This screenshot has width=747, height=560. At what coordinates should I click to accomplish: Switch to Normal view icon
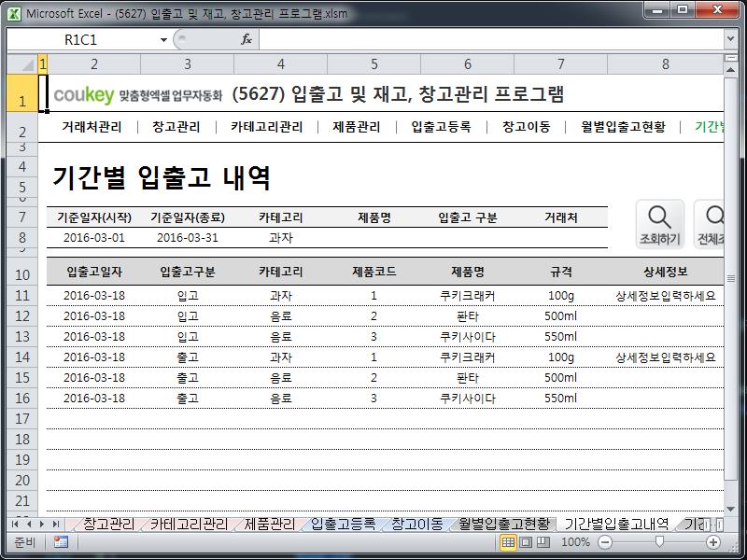pyautogui.click(x=508, y=542)
